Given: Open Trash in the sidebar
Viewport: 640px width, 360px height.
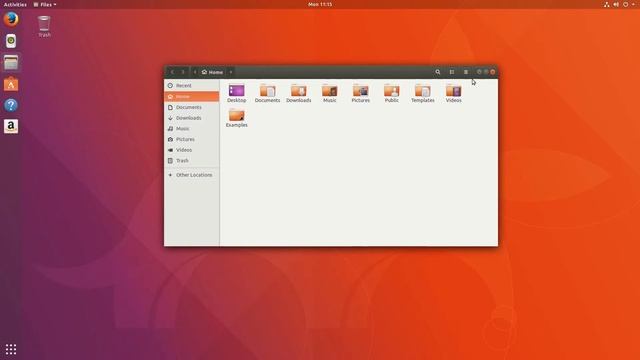Looking at the screenshot, I should [x=191, y=160].
